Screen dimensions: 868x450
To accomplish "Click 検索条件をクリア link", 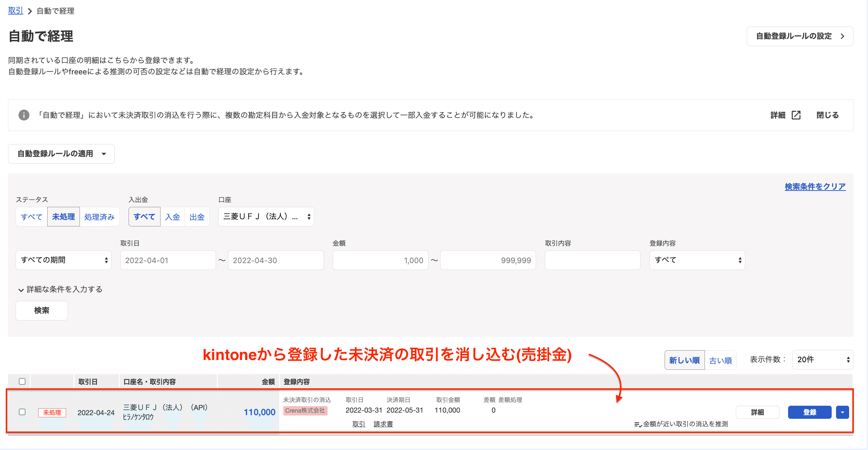I will click(x=815, y=187).
